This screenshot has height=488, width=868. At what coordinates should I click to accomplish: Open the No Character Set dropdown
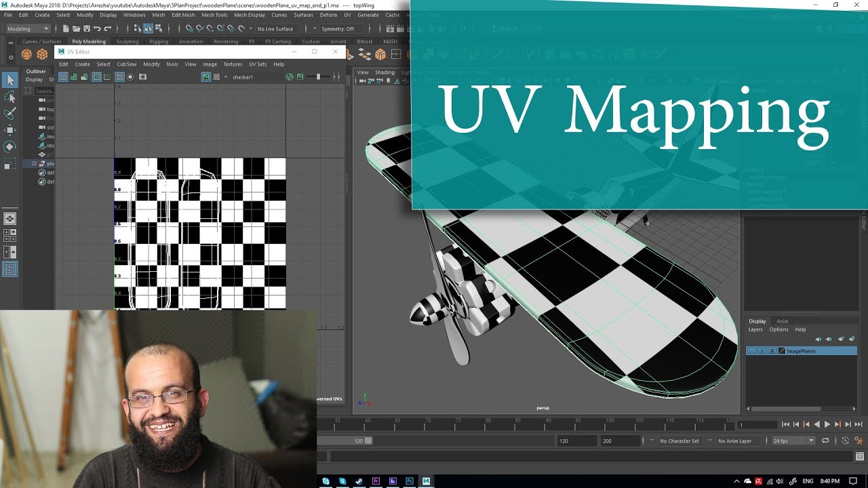tap(679, 441)
